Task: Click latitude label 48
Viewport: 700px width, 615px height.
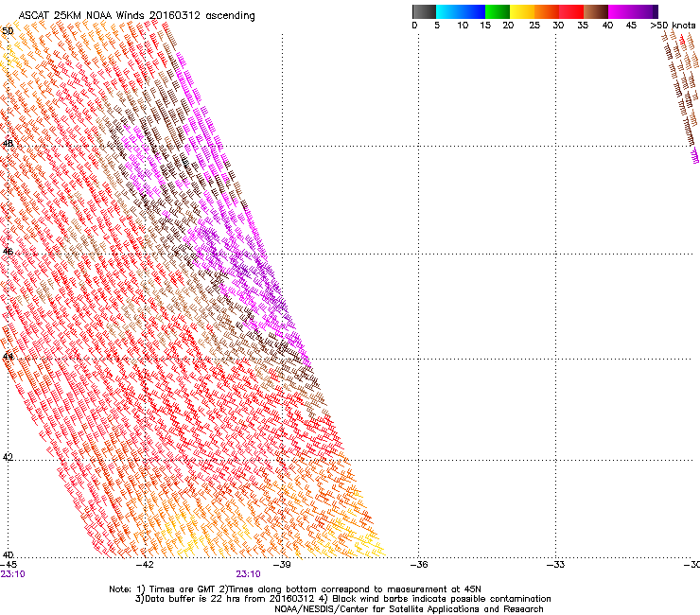Action: pyautogui.click(x=8, y=144)
